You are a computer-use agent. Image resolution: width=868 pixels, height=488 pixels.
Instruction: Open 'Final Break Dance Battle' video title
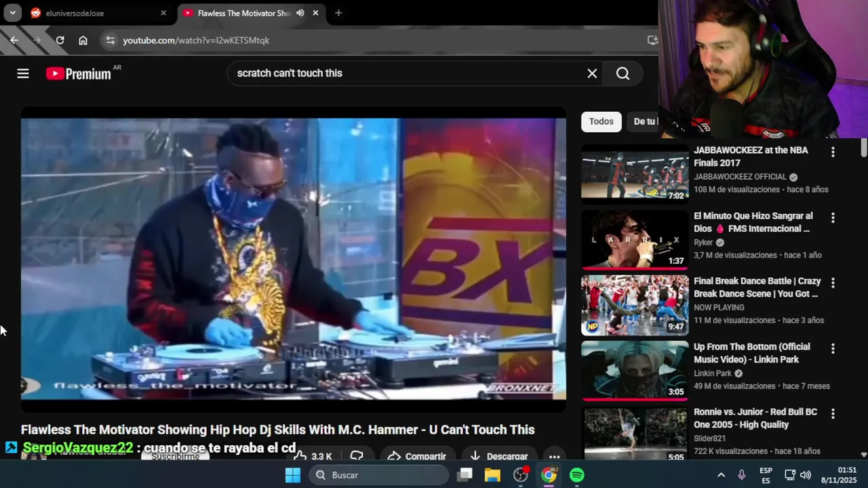[x=757, y=287]
